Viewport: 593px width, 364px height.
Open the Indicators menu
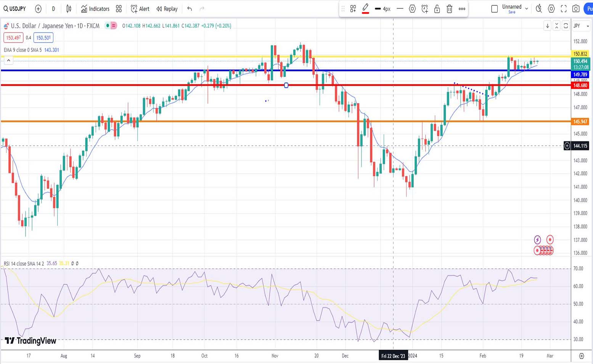[95, 9]
